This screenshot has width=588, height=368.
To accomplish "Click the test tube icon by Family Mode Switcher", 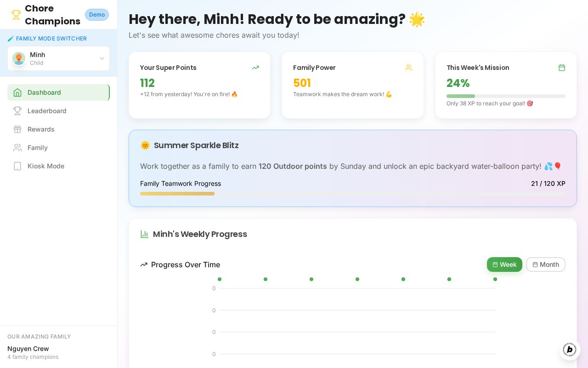I will pos(11,39).
